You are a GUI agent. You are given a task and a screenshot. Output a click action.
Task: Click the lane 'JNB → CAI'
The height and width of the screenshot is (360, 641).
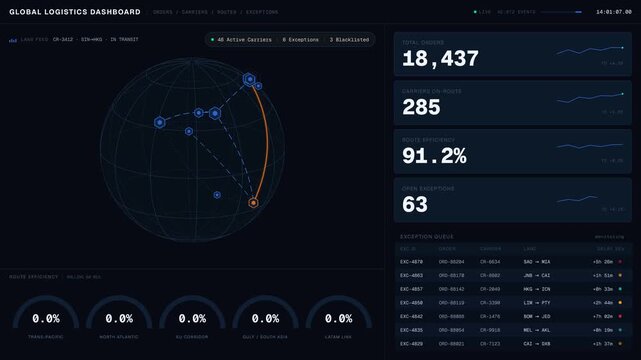537,275
